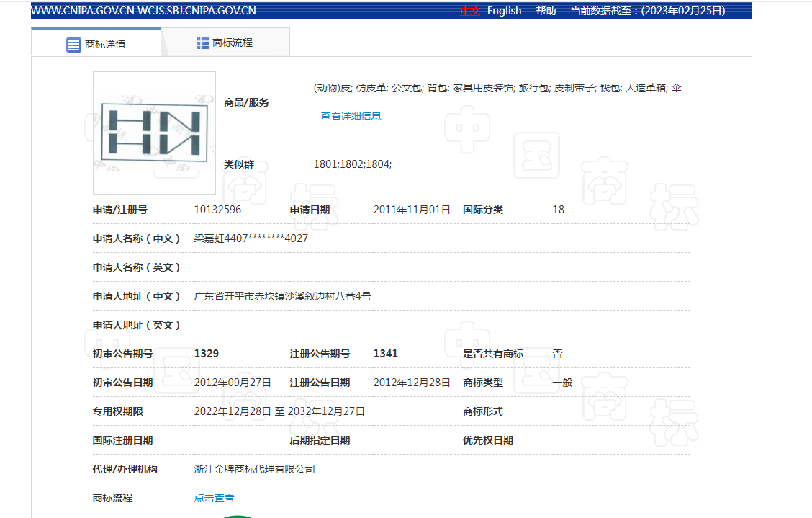Viewport: 812px width, 518px height.
Task: Switch to the 商标流程 tab
Action: [x=225, y=43]
